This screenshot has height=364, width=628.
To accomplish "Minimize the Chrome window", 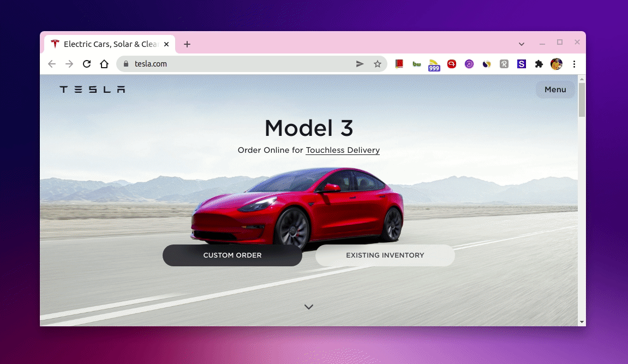I will point(542,43).
